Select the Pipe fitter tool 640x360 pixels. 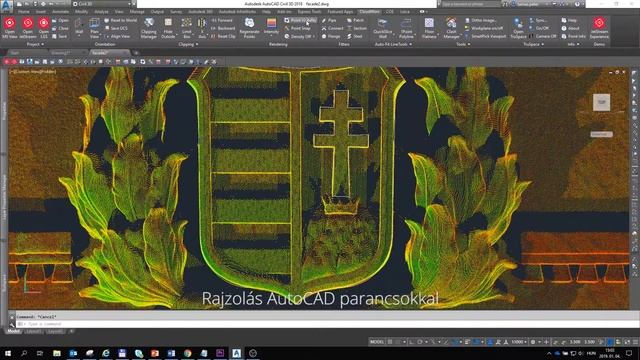pyautogui.click(x=329, y=20)
